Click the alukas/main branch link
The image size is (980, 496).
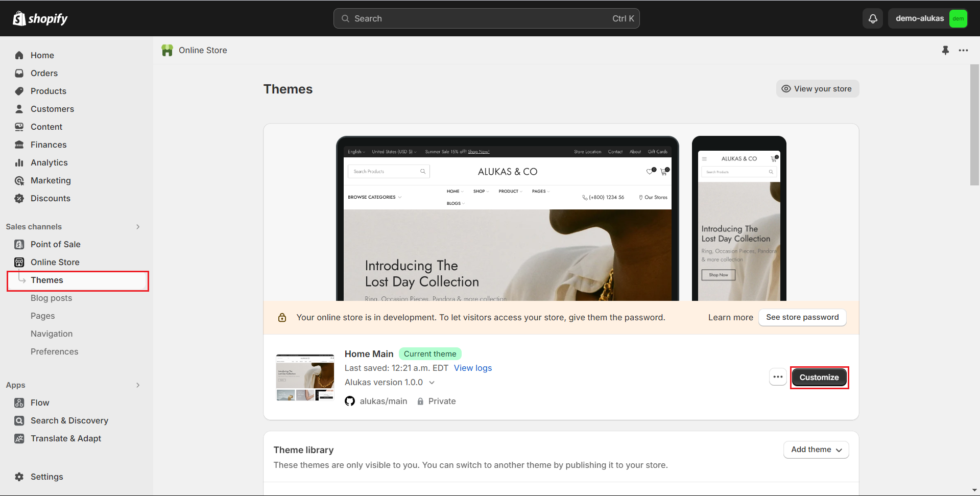(384, 401)
